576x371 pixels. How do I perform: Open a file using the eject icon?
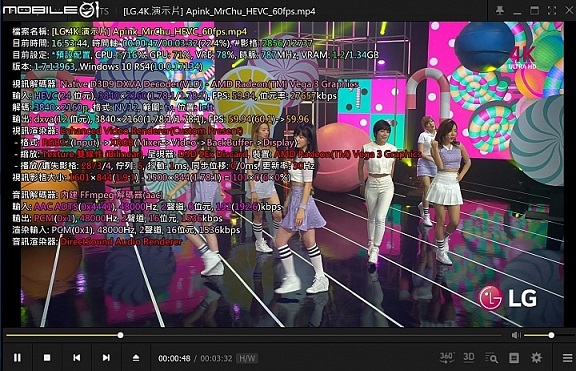tap(136, 357)
